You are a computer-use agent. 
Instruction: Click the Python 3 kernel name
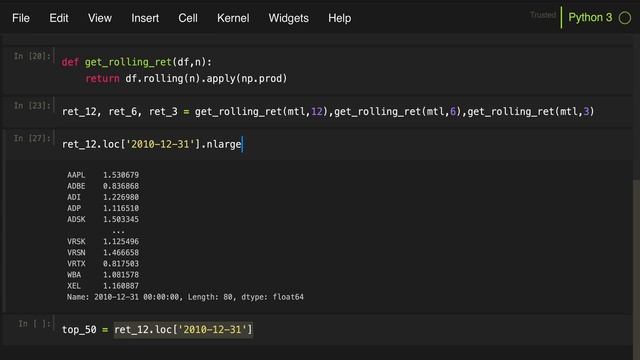[590, 18]
